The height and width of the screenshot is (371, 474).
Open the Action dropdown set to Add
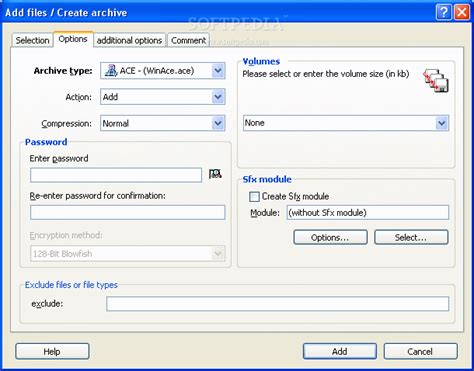(163, 97)
